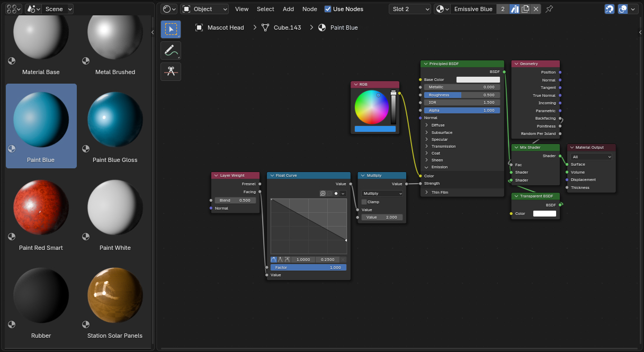Open the overlays options dropdown arrow
Image resolution: width=644 pixels, height=352 pixels.
tap(632, 9)
